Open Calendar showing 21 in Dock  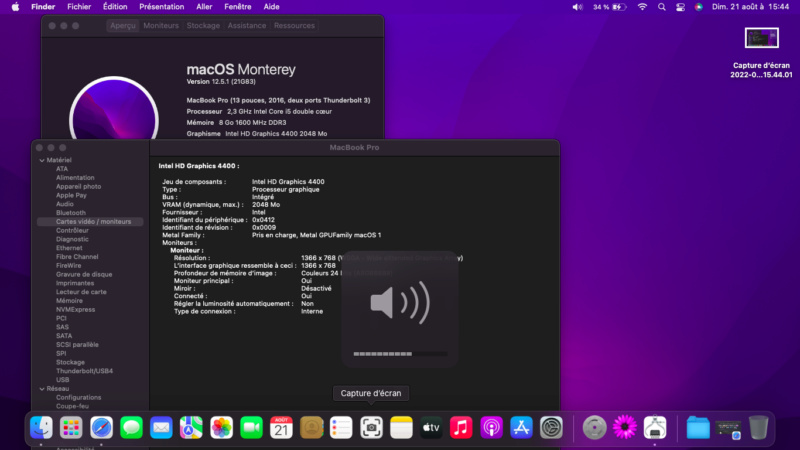click(x=281, y=428)
